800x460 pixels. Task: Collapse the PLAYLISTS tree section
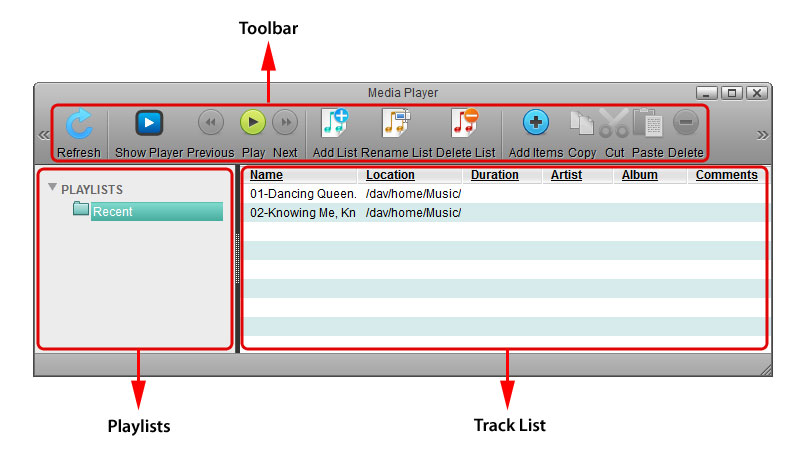coord(52,187)
